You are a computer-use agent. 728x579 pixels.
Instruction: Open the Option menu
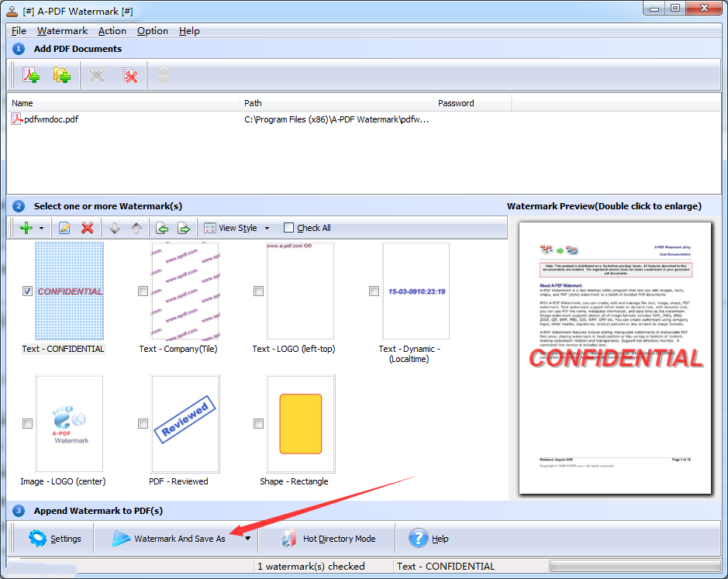[x=152, y=31]
